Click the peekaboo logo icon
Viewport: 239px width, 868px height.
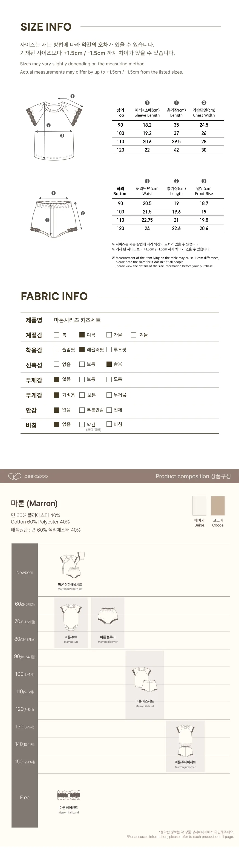pyautogui.click(x=15, y=476)
